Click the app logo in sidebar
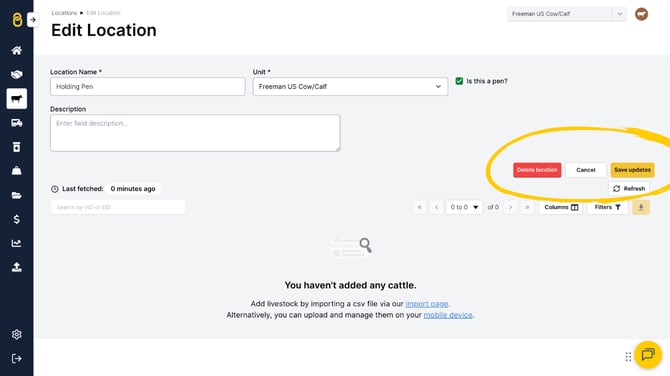Image resolution: width=670 pixels, height=376 pixels. click(x=17, y=20)
